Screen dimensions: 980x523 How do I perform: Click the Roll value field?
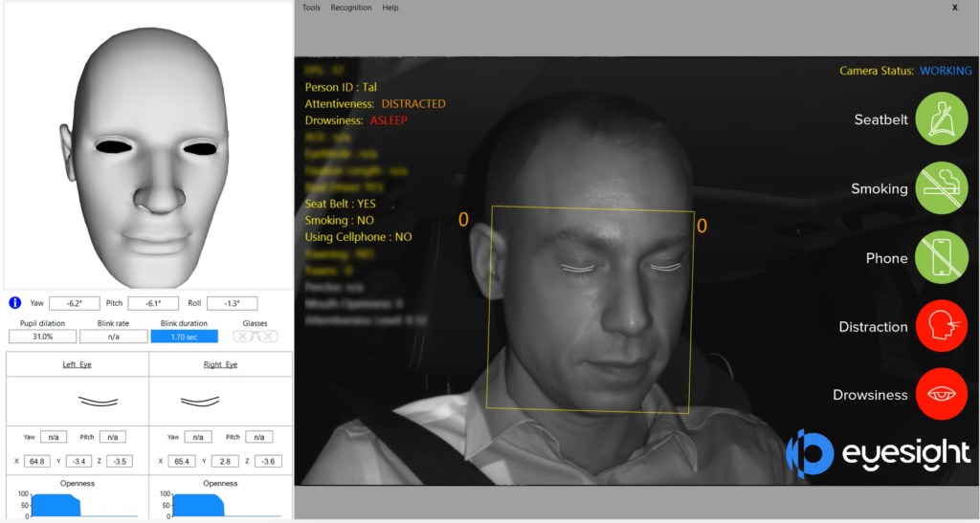click(x=232, y=303)
